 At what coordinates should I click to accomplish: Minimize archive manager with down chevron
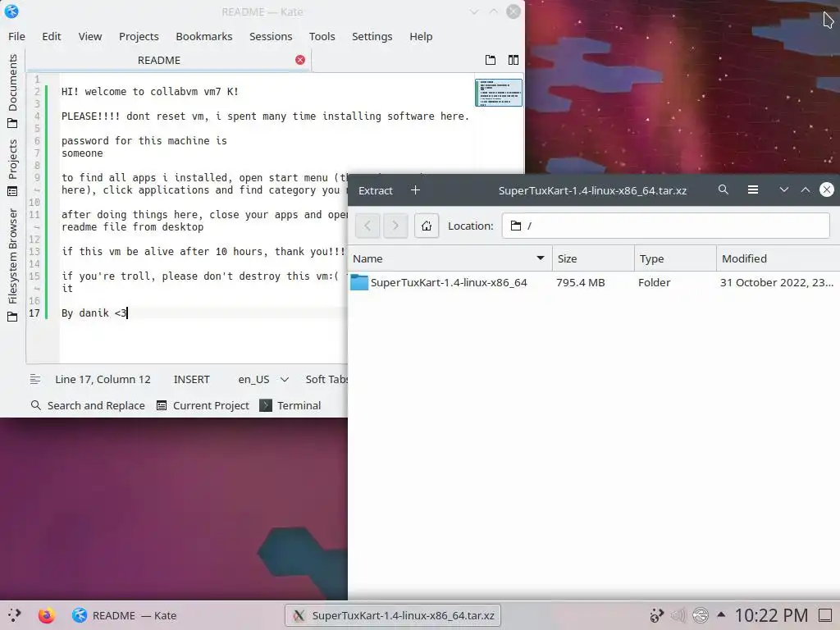tap(783, 189)
